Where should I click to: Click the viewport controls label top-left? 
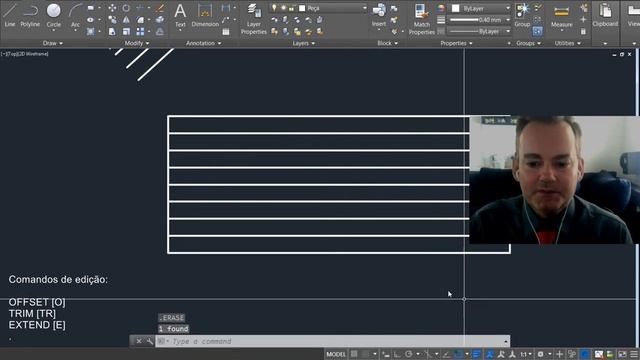[x=24, y=54]
